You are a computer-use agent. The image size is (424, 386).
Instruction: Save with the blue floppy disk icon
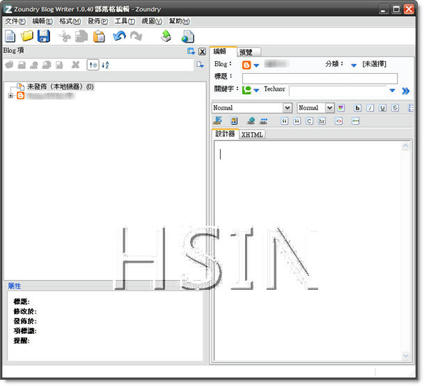44,36
